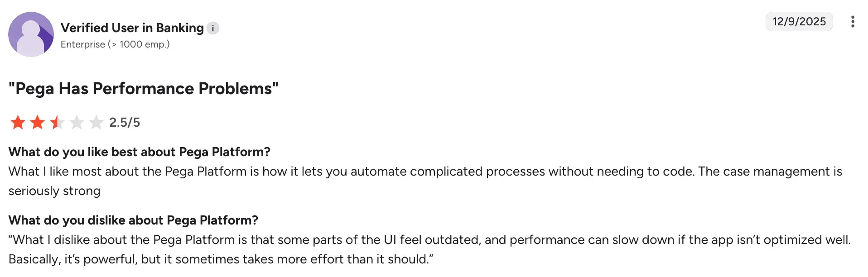Click the dislike question heading
868x277 pixels.
pos(133,220)
